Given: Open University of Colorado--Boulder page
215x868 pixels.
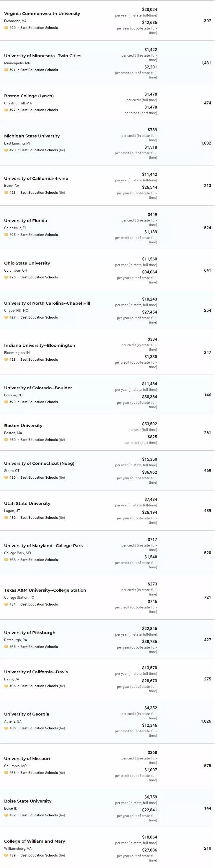Looking at the screenshot, I should 38,388.
